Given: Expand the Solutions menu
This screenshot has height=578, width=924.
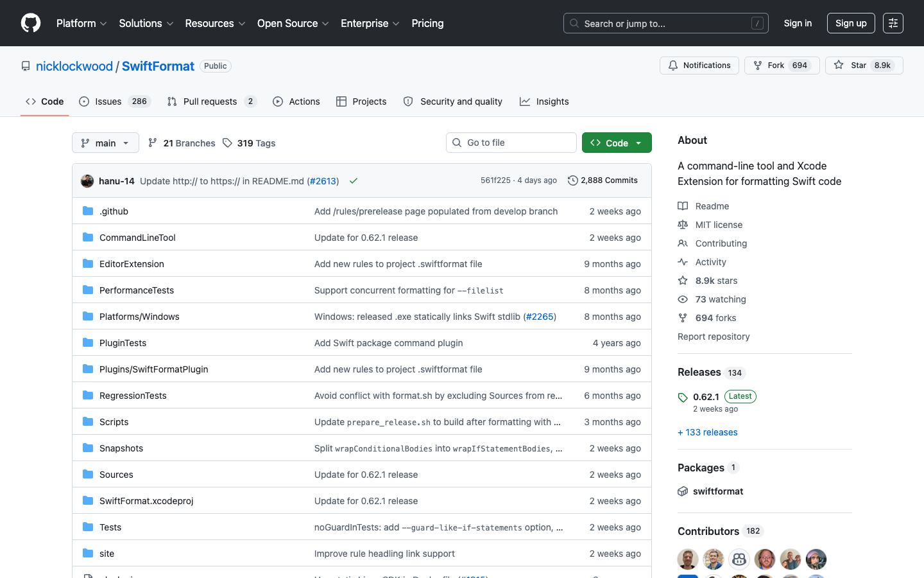Looking at the screenshot, I should (146, 23).
